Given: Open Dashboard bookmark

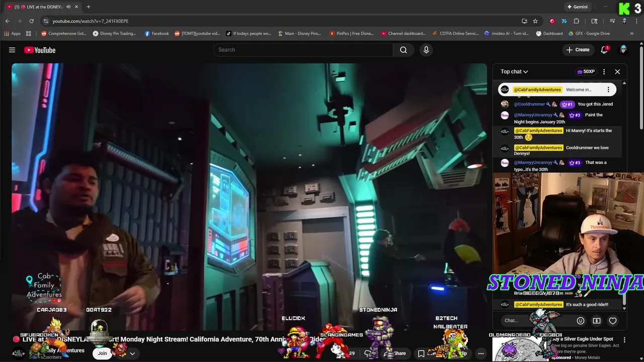Looking at the screenshot, I should point(549,34).
